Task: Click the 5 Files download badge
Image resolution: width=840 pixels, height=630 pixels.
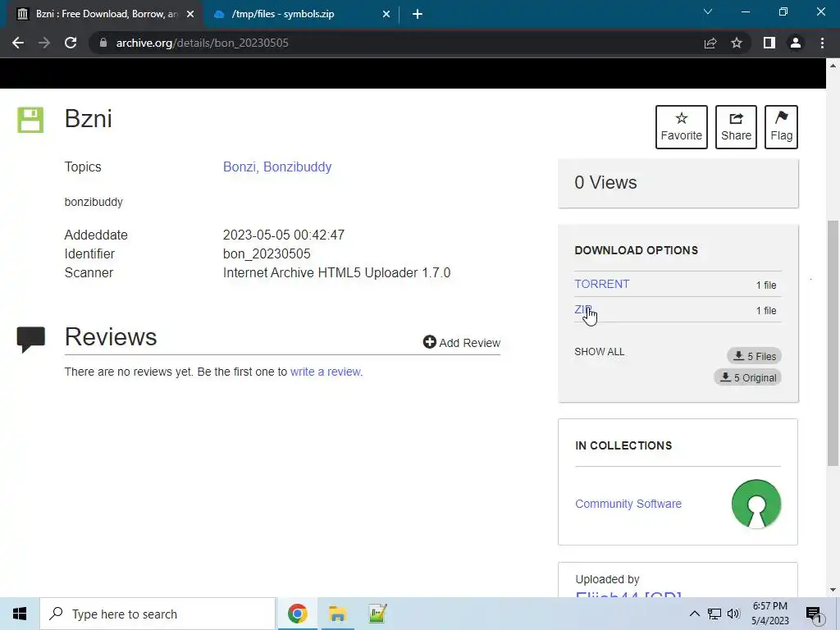Action: pyautogui.click(x=755, y=356)
